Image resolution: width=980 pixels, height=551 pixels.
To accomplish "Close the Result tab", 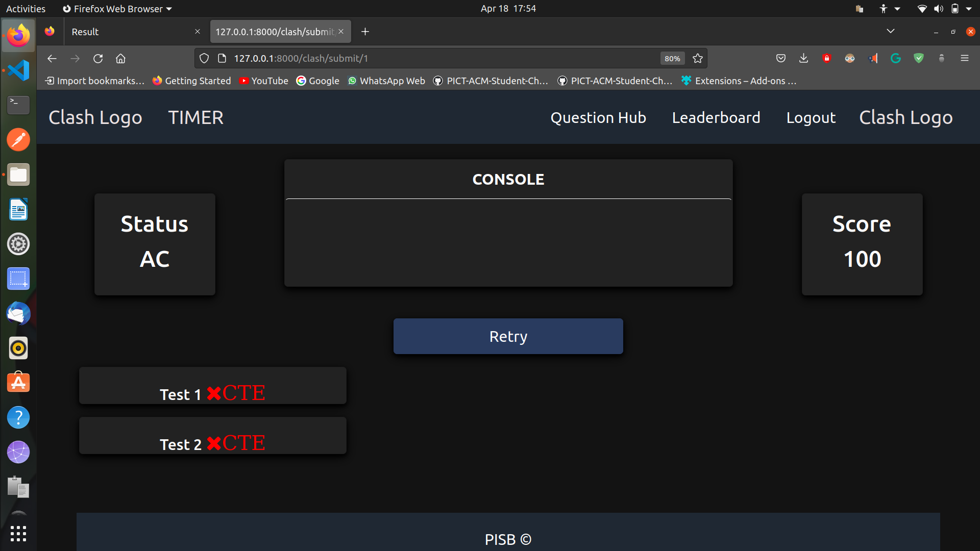I will (x=198, y=32).
